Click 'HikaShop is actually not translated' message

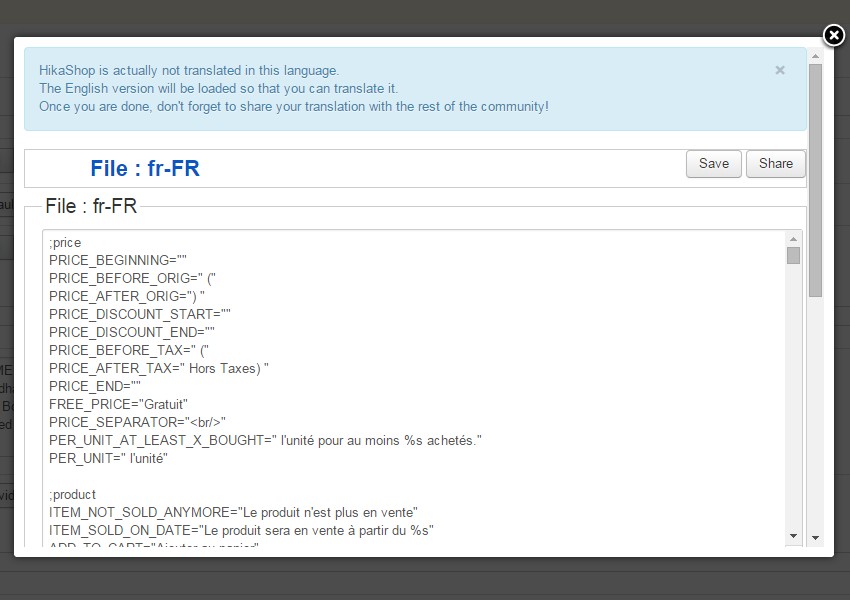click(x=189, y=70)
